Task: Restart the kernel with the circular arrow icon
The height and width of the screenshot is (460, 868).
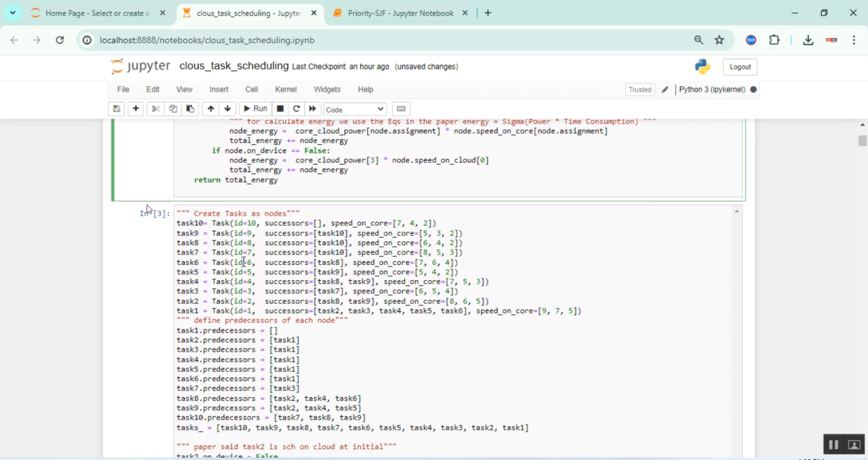Action: 296,109
